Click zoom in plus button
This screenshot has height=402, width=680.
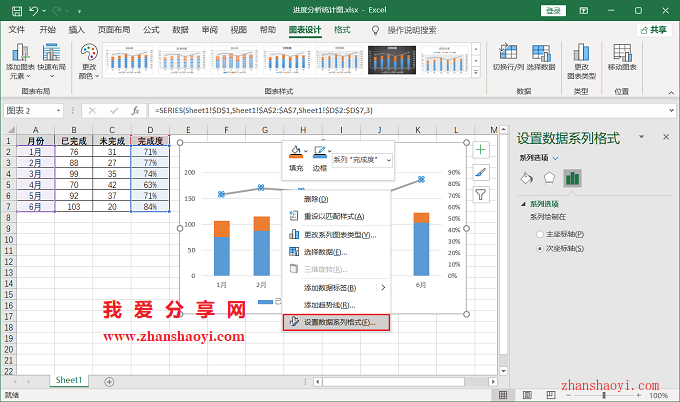[x=638, y=395]
